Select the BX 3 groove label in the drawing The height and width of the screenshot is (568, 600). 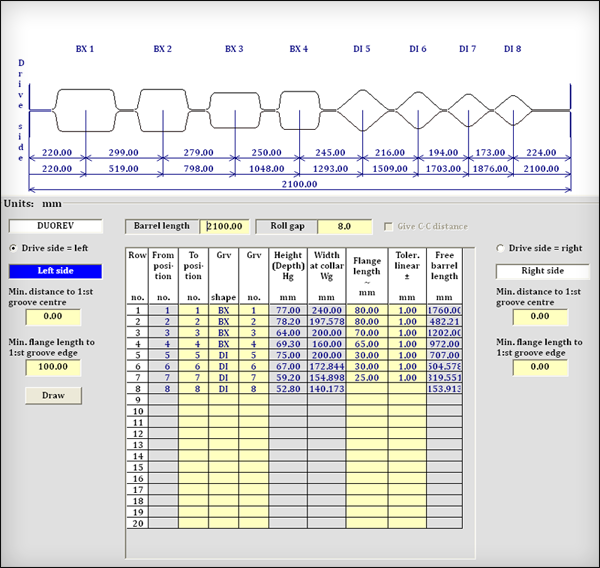point(234,49)
